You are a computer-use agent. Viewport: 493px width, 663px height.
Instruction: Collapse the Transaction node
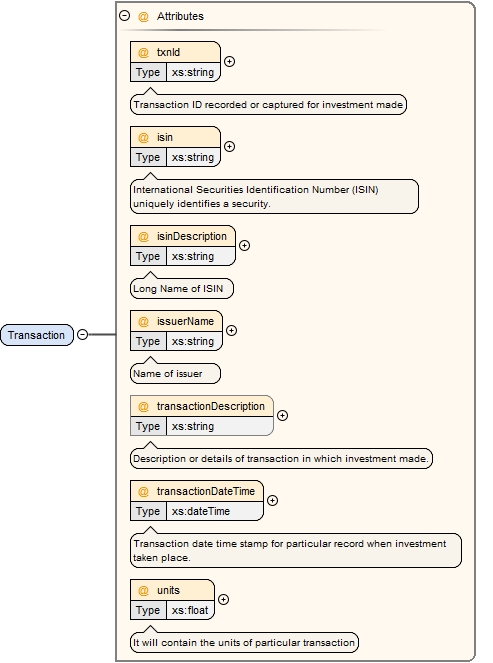[83, 335]
